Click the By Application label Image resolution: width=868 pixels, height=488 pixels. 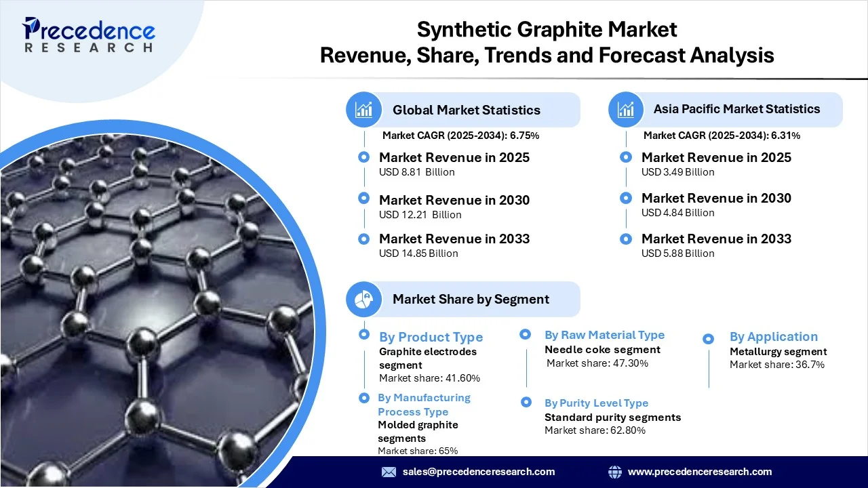click(774, 337)
